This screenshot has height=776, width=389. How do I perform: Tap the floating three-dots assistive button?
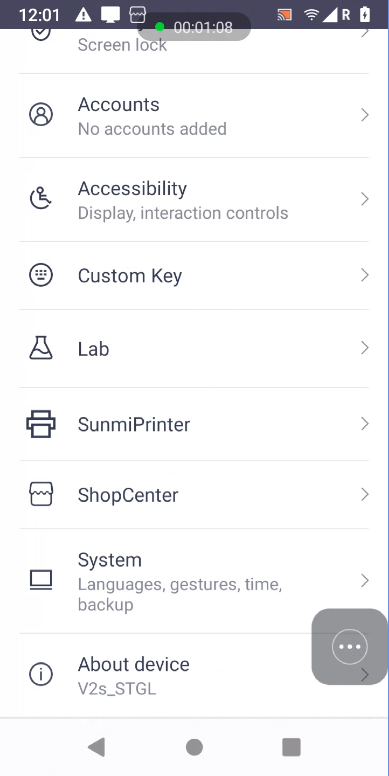(350, 646)
